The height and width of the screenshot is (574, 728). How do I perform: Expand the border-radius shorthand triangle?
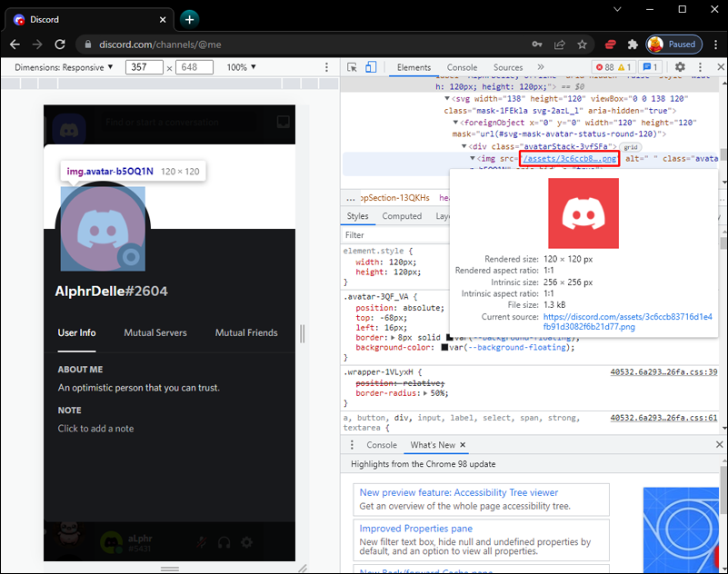424,393
